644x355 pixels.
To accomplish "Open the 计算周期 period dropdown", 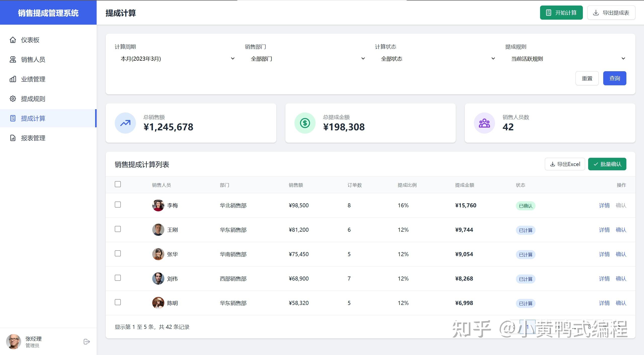I will point(175,59).
